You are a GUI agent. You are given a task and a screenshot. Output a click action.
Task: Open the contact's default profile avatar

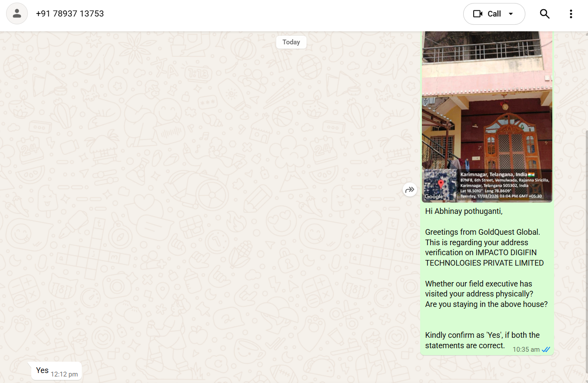(x=17, y=13)
